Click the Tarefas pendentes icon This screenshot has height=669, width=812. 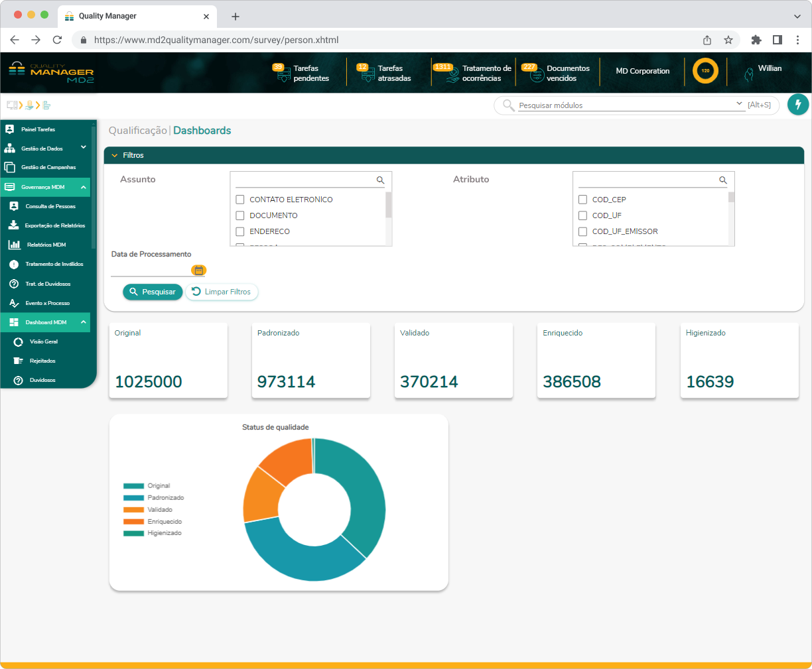(283, 75)
